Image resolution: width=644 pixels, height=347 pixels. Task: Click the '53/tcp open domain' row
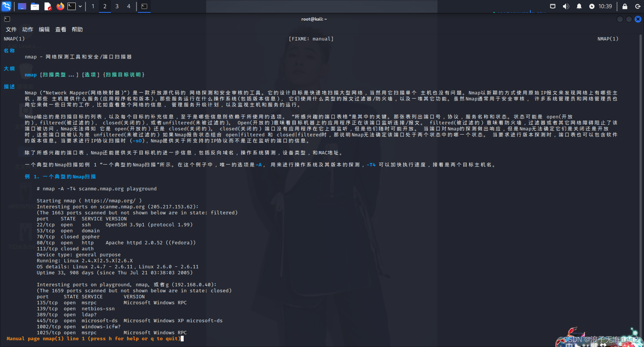68,230
